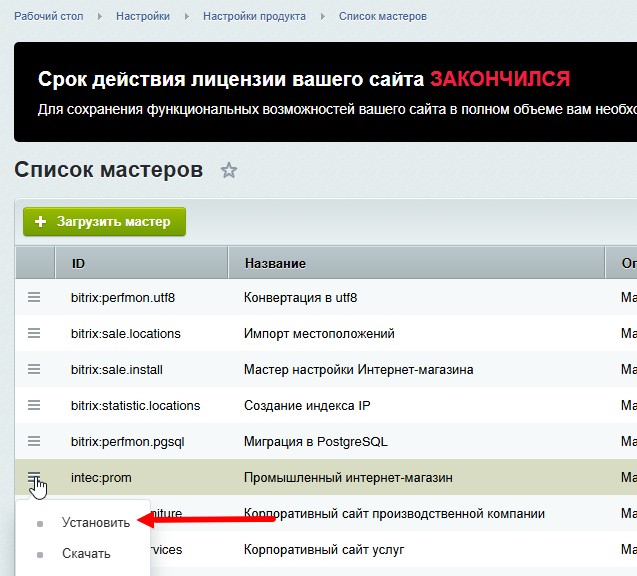Click Конвертация в utf8 name cell
Screen dimensions: 637x576
coord(300,298)
